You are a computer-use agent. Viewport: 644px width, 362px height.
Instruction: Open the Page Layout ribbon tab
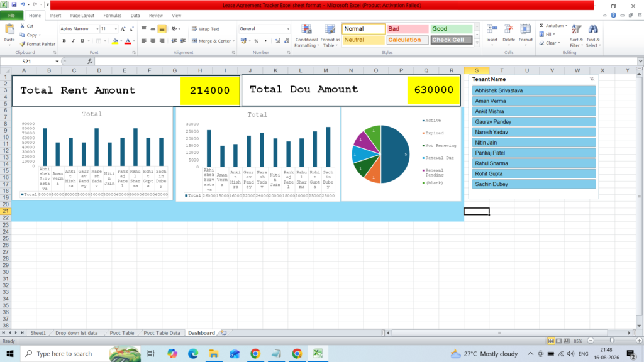(x=82, y=16)
